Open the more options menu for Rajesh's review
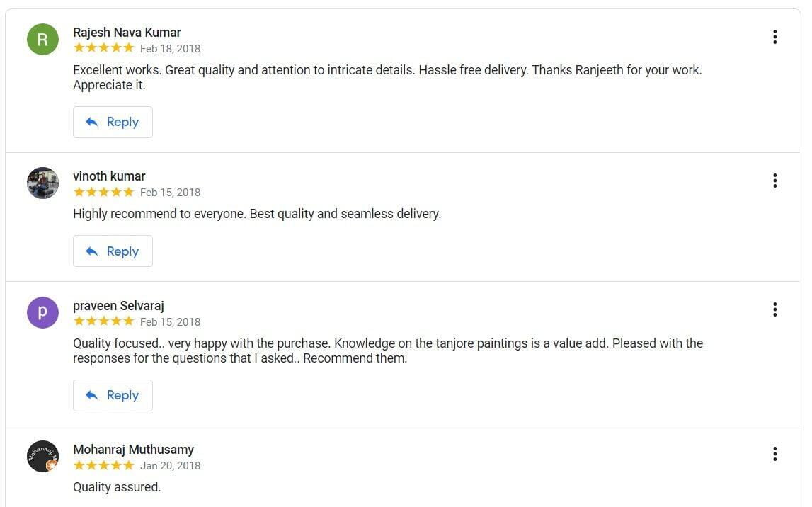The width and height of the screenshot is (812, 507). pos(774,37)
